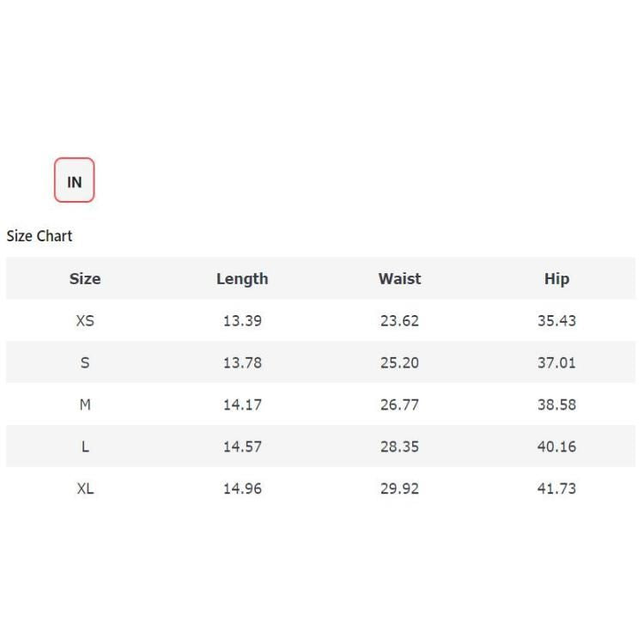This screenshot has height=644, width=644.
Task: Click the IN unit toggle button
Action: (75, 181)
